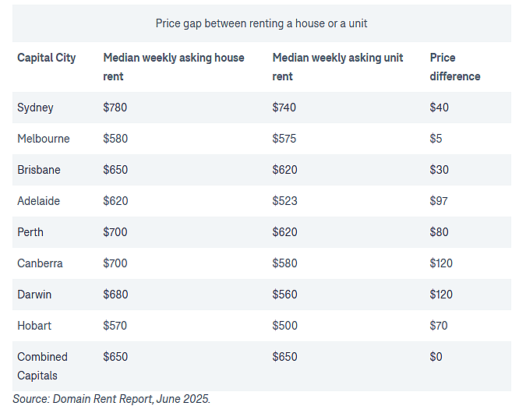The height and width of the screenshot is (420, 526).
Task: Select Canberra price difference $120
Action: (441, 263)
